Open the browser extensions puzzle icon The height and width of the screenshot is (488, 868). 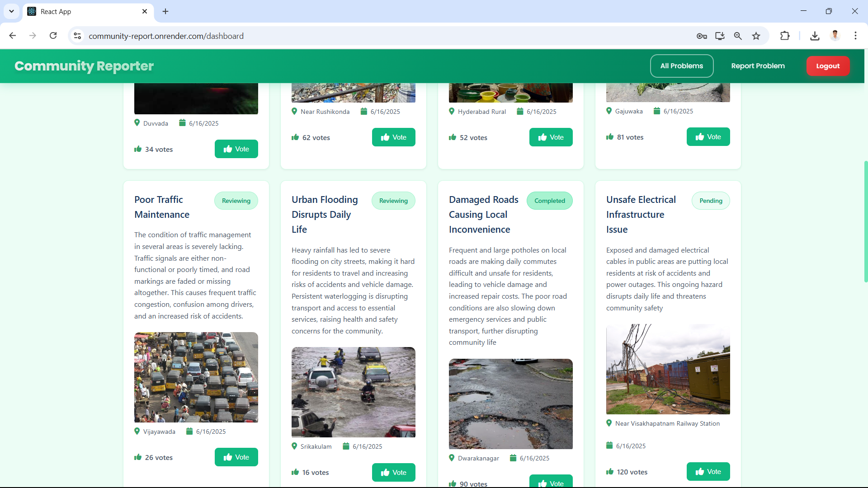pyautogui.click(x=785, y=36)
